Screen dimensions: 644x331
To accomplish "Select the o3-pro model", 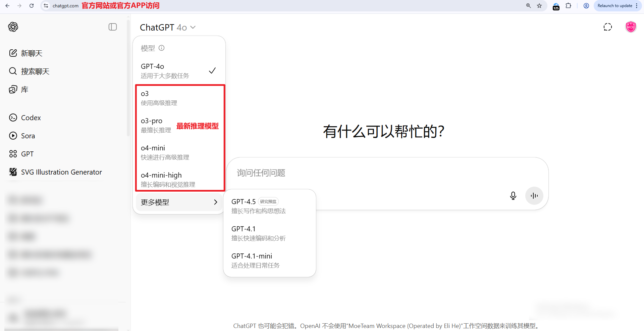I will coord(180,125).
